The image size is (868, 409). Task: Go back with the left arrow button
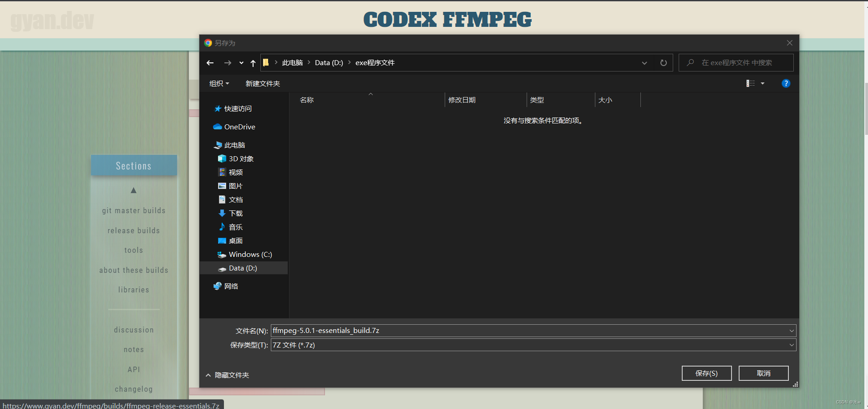[210, 63]
